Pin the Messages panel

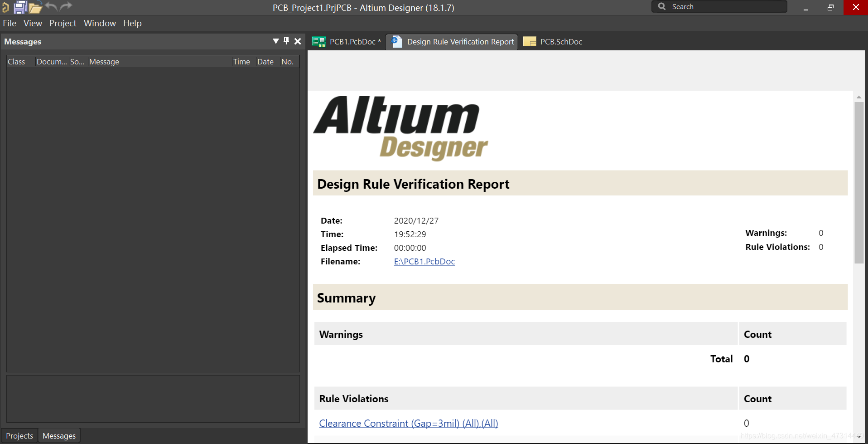(x=286, y=41)
